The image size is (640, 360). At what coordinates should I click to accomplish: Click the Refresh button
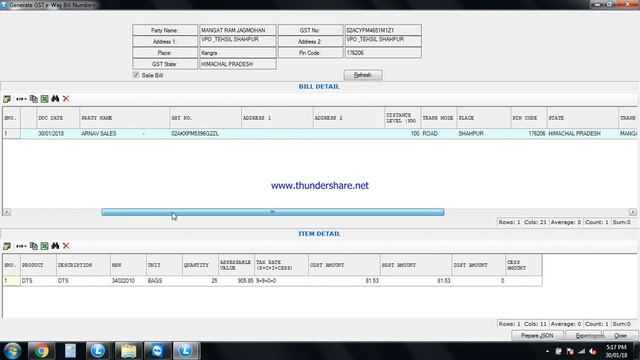coord(363,75)
